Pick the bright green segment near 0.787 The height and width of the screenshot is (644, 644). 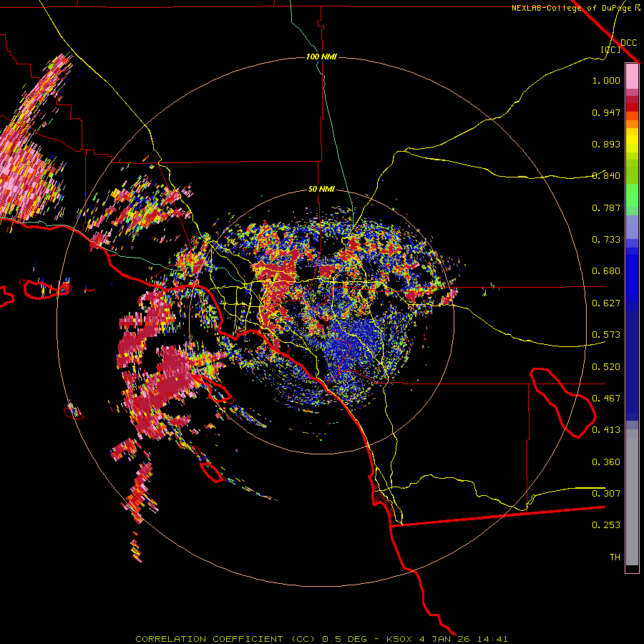point(632,195)
